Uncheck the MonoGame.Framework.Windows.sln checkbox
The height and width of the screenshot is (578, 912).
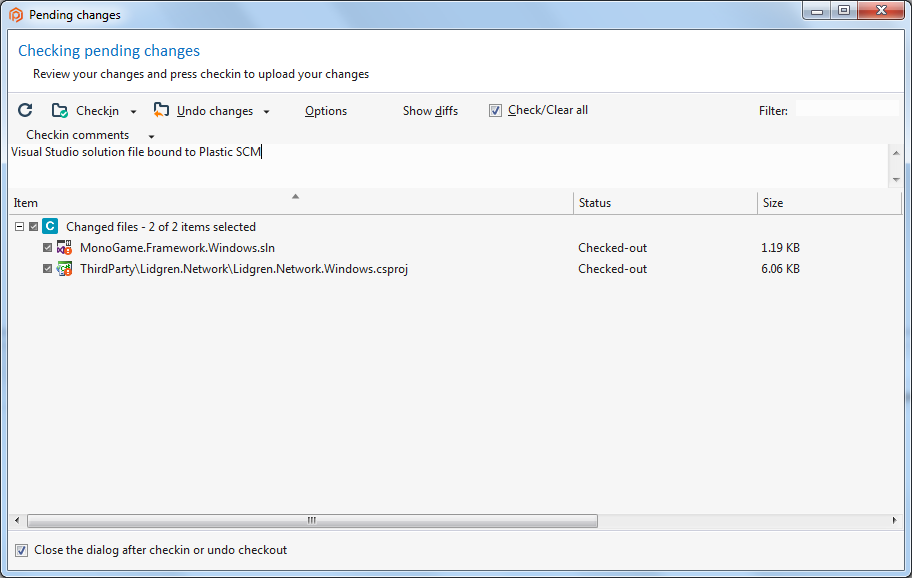(x=48, y=248)
